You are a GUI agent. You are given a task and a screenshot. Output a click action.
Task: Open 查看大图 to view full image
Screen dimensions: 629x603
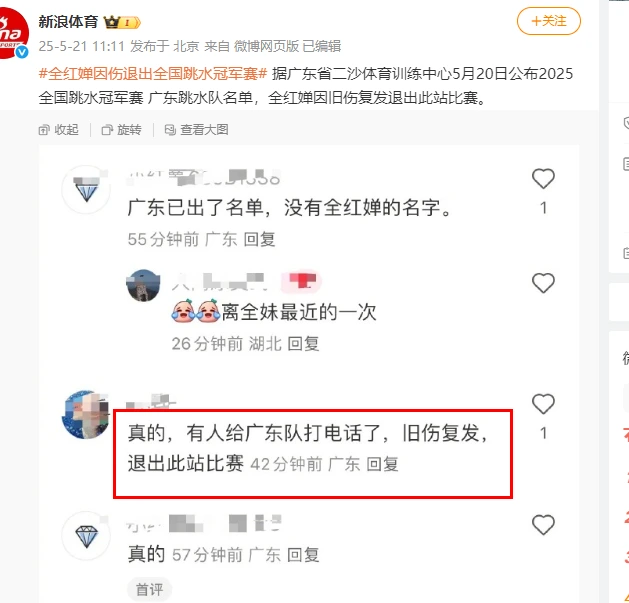(197, 130)
